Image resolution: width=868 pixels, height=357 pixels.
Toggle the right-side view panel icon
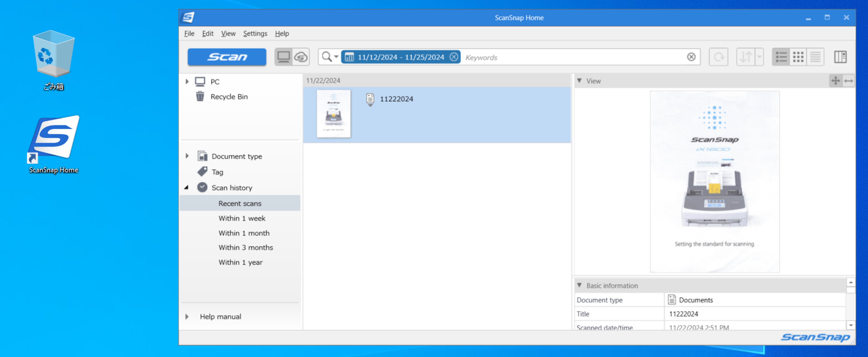[840, 57]
